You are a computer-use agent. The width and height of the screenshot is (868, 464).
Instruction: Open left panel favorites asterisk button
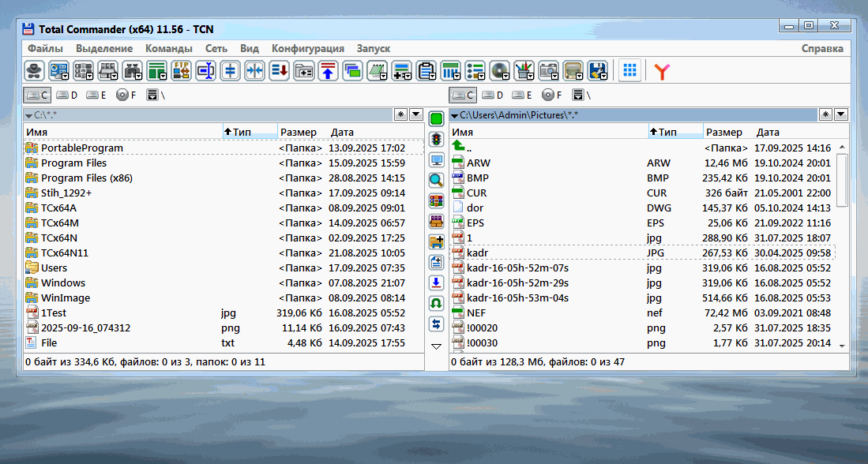[x=400, y=115]
